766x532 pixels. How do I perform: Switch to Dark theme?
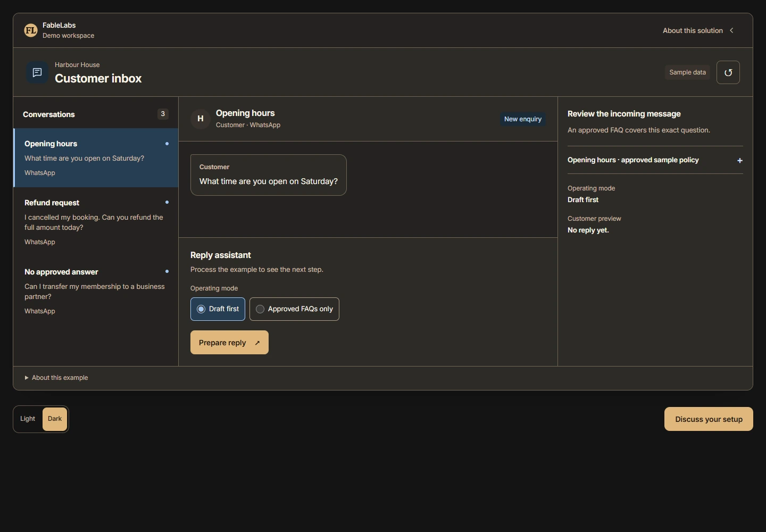(55, 419)
